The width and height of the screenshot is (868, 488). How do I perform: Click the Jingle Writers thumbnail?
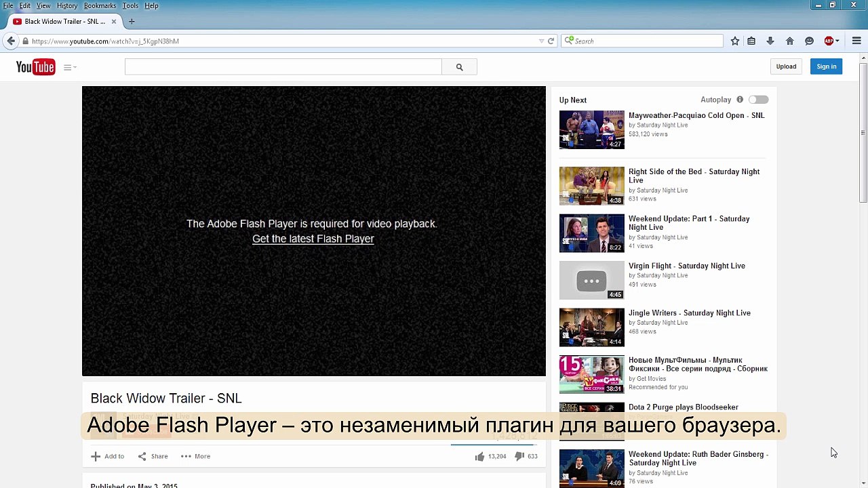pos(591,327)
